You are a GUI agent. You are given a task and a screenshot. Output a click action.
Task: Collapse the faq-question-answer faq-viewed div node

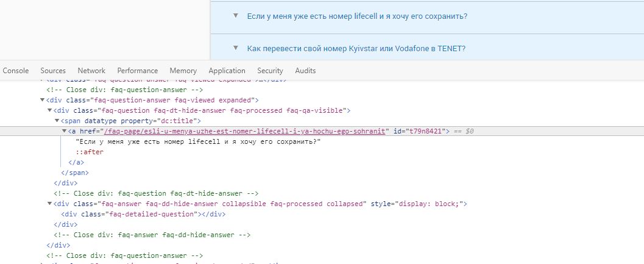pos(43,100)
